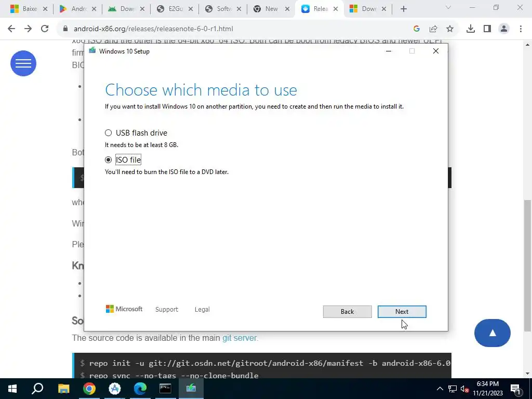Viewport: 532px width, 399px height.
Task: Close the Windows 10 Setup window
Action: point(436,51)
